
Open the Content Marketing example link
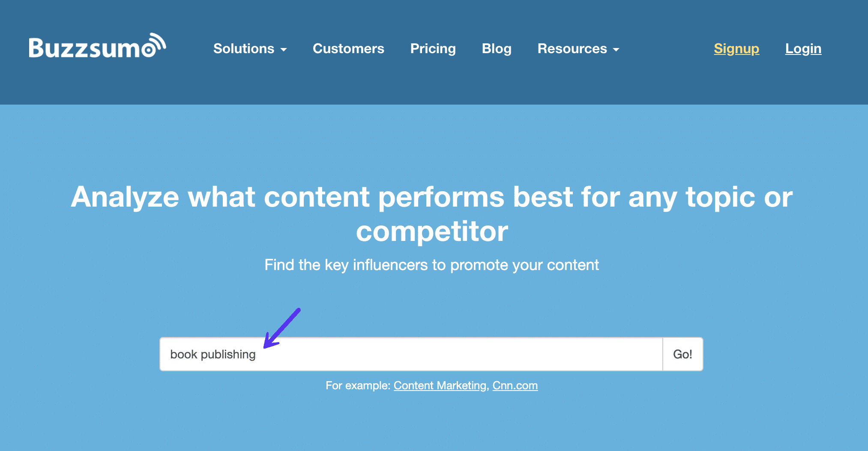(438, 385)
